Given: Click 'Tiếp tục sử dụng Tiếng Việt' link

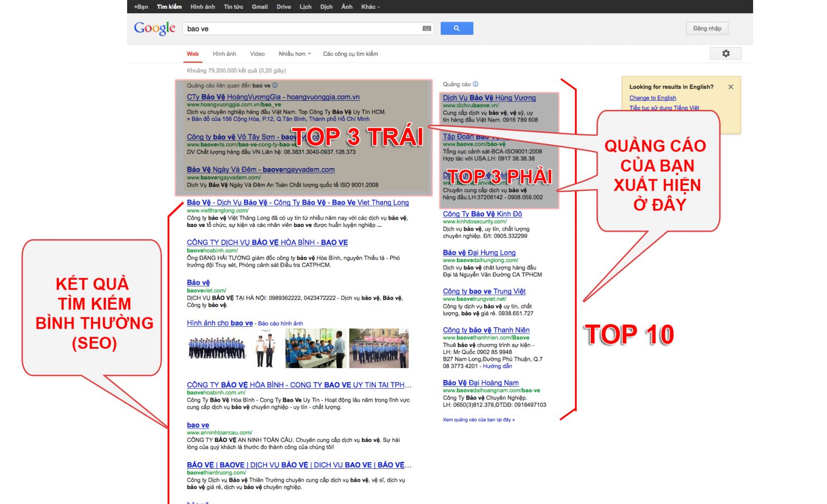Looking at the screenshot, I should click(664, 108).
